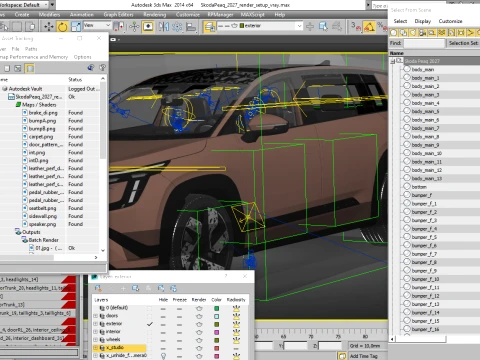This screenshot has width=480, height=360.
Task: Set interior layer as current checkbox
Action: [149, 332]
